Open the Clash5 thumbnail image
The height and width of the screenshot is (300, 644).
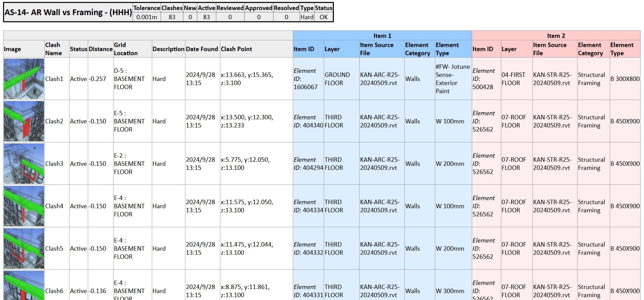tap(24, 248)
